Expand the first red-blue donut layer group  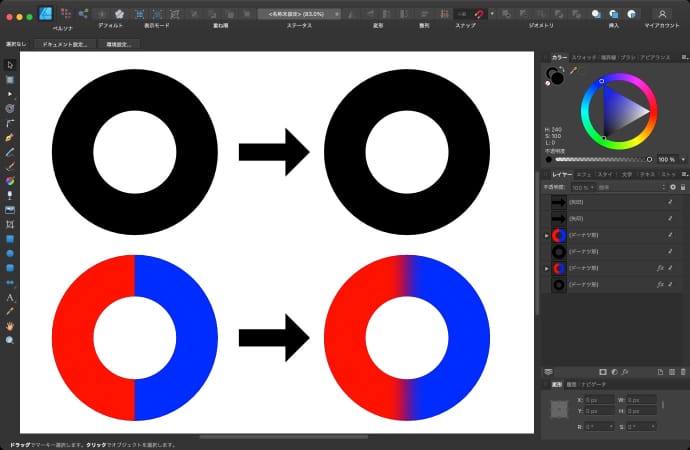[x=546, y=235]
